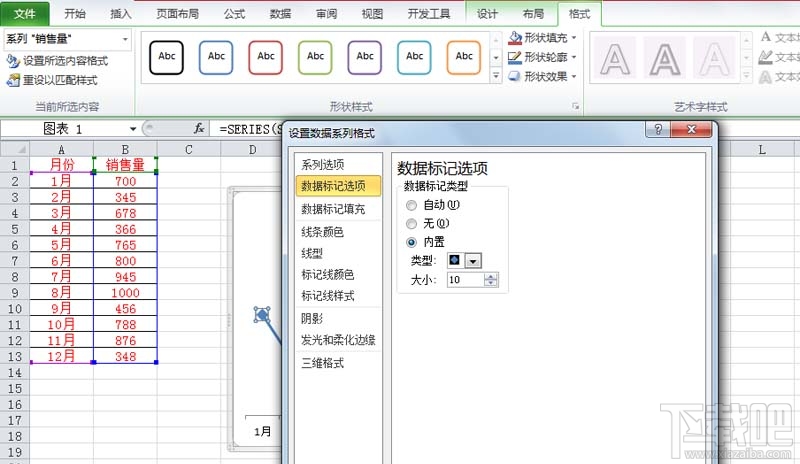Screen dimensions: 800x464
Task: Switch to the 插入 ribbon tab
Action: coord(120,14)
